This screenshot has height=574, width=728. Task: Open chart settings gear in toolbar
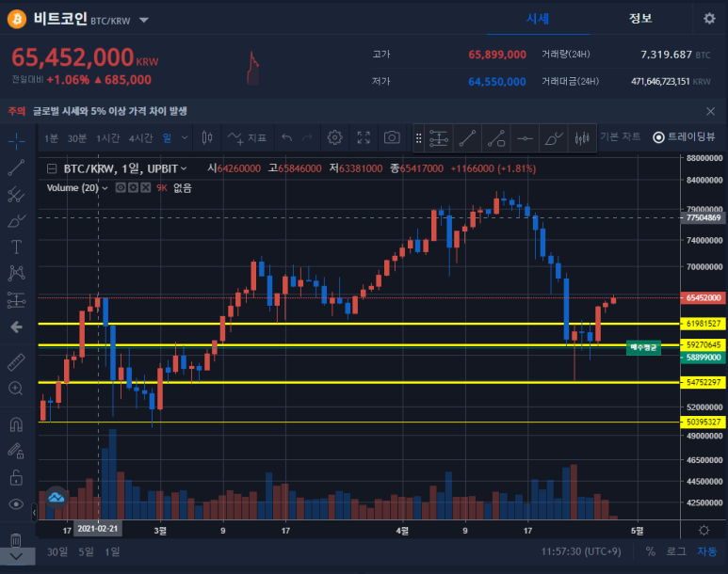point(334,137)
